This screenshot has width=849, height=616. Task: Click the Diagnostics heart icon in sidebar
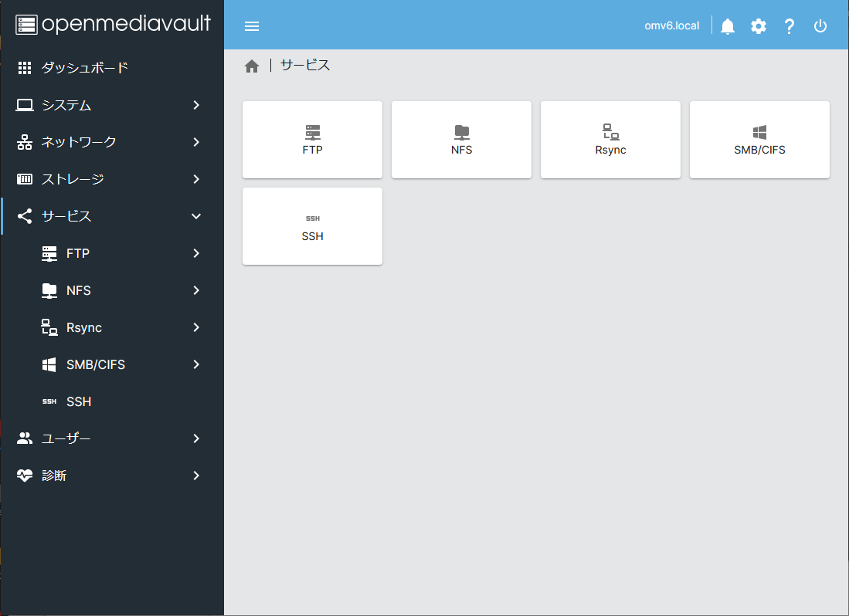[x=25, y=476]
